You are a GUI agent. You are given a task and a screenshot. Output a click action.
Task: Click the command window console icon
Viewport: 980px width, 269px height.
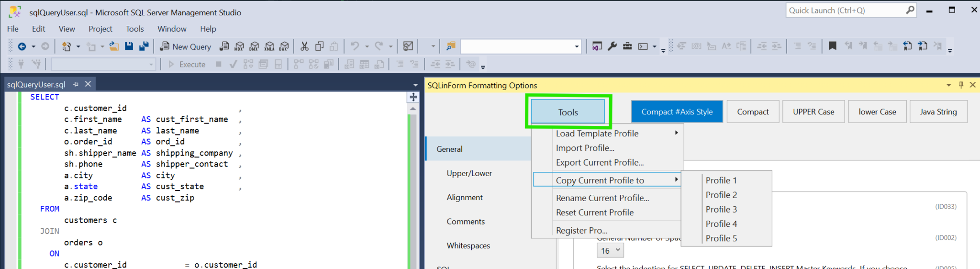(643, 46)
